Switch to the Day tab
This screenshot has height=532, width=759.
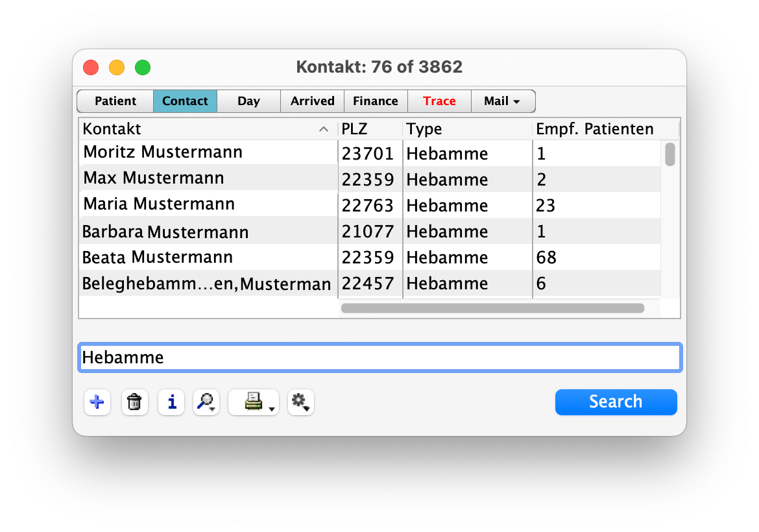(248, 101)
